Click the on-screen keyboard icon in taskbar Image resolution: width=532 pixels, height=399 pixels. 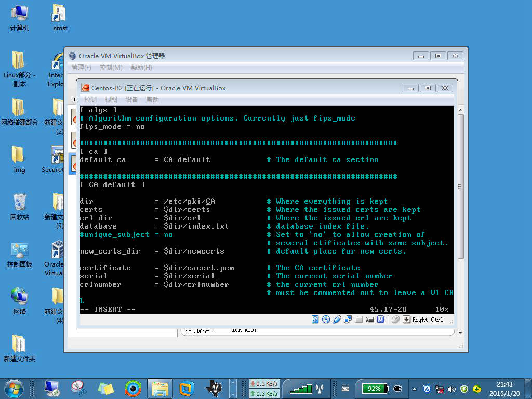tap(345, 389)
